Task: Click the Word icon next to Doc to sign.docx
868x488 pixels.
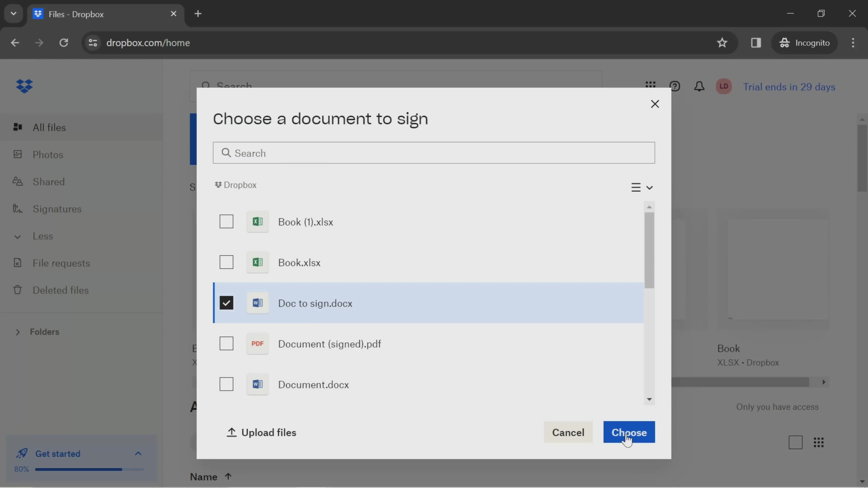Action: (257, 303)
